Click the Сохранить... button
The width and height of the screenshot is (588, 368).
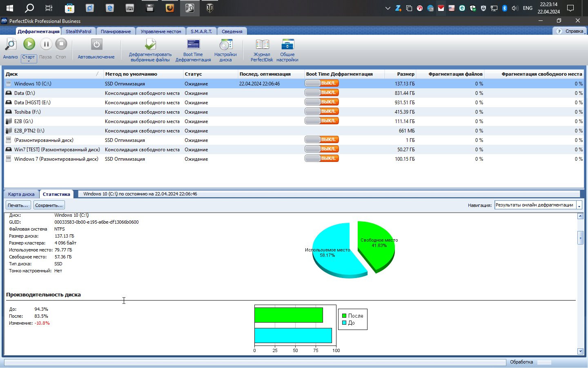(x=49, y=205)
